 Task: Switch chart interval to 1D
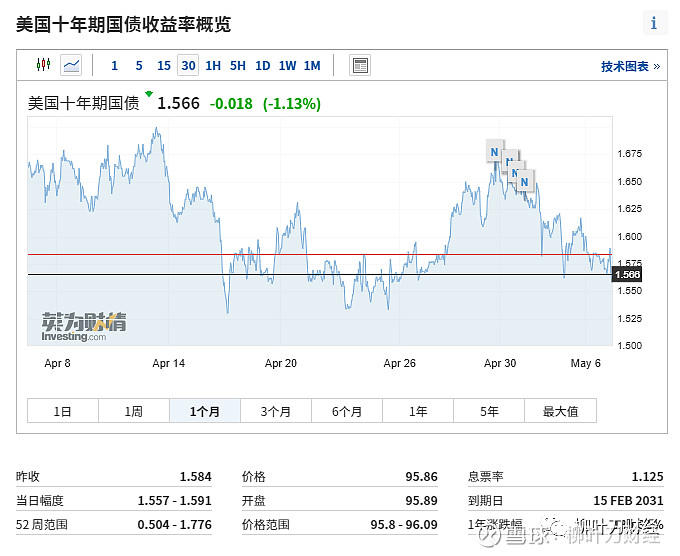click(262, 66)
